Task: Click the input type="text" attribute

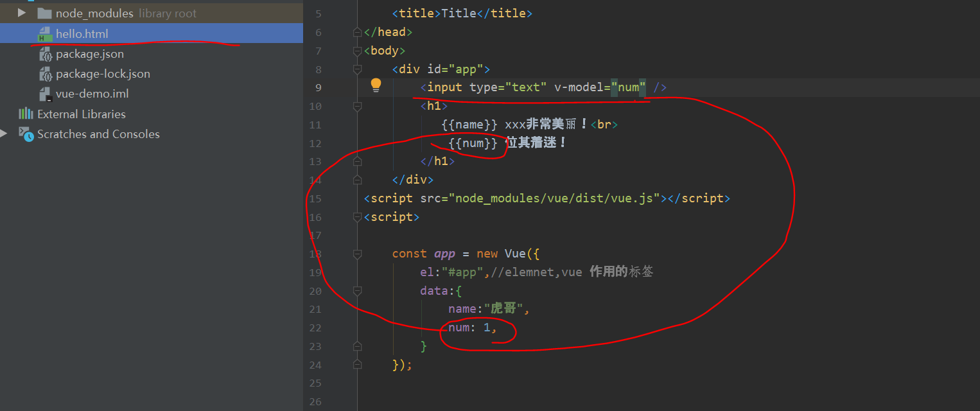Action: click(507, 87)
